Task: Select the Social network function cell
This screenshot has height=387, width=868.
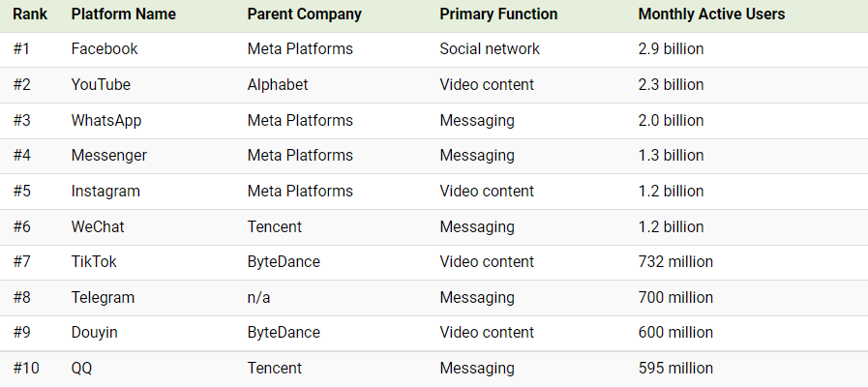Action: click(490, 49)
